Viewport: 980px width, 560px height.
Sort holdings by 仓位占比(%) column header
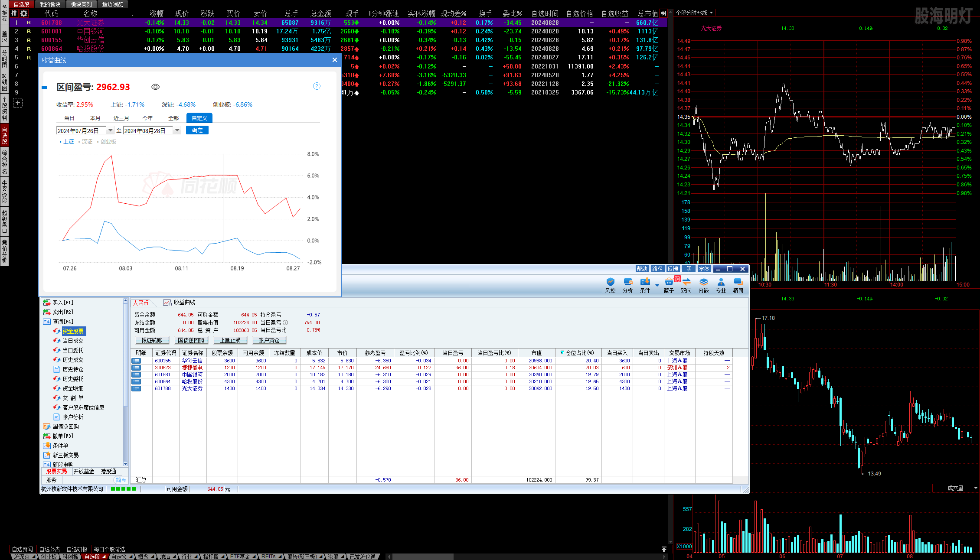coord(578,353)
